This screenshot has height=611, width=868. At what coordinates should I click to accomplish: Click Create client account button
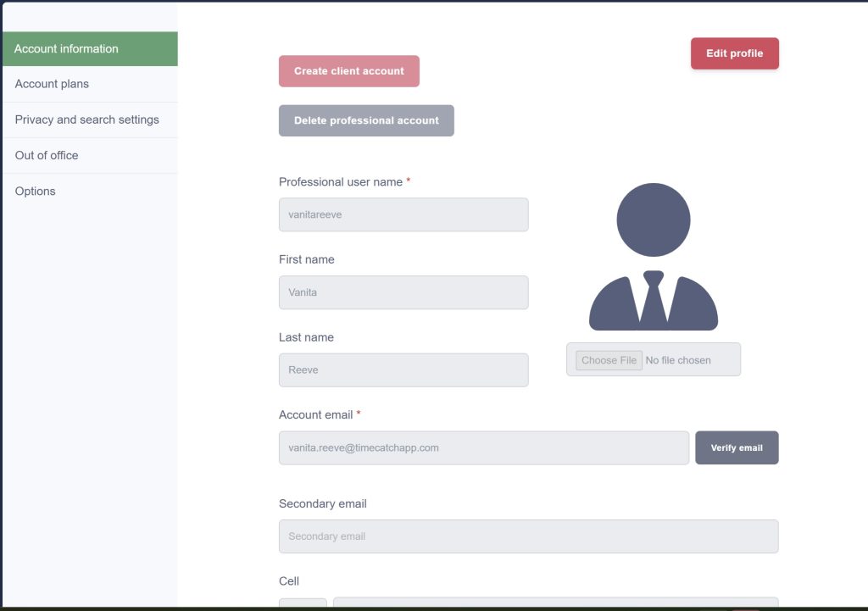coord(348,71)
